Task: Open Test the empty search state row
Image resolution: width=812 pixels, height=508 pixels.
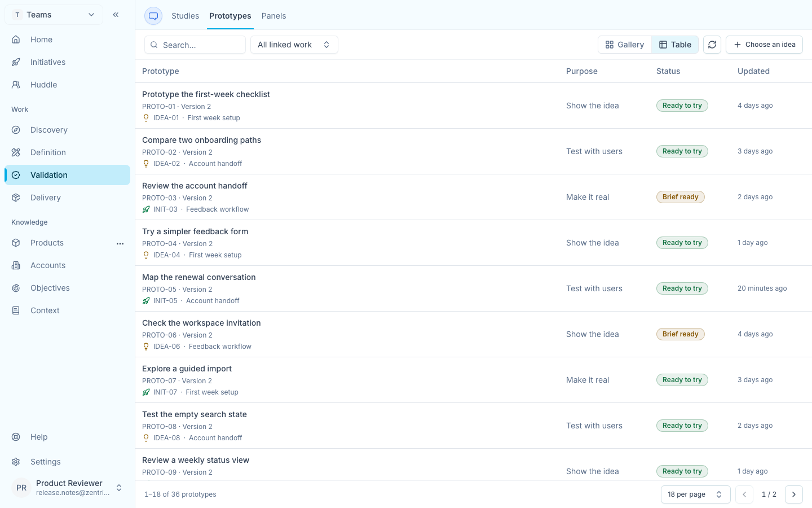Action: (x=474, y=426)
